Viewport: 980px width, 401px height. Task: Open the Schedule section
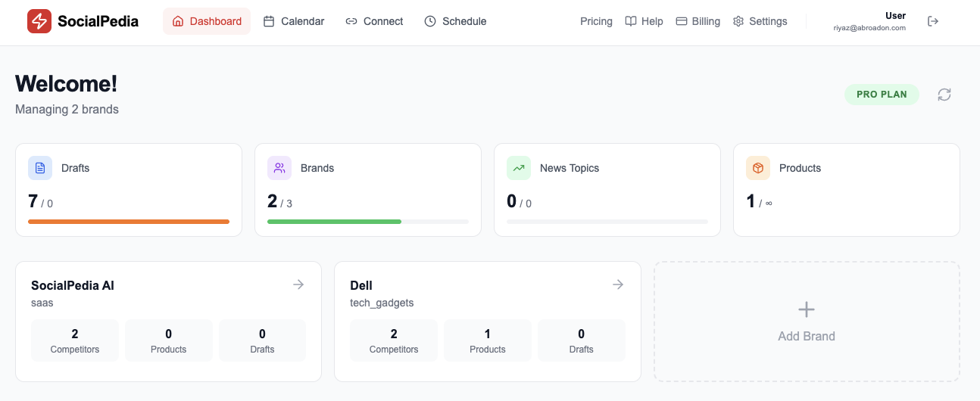tap(455, 21)
